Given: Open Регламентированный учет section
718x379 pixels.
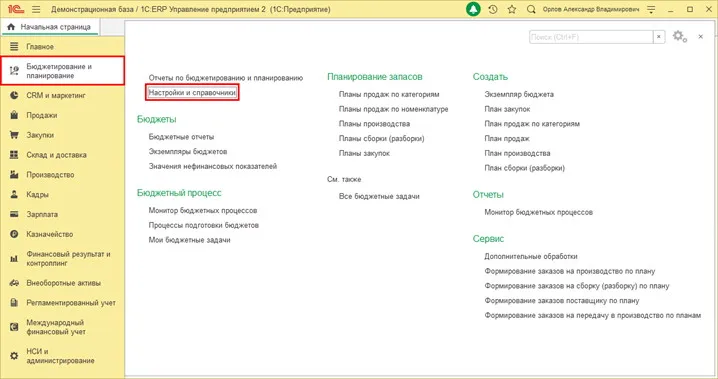Looking at the screenshot, I should point(62,303).
